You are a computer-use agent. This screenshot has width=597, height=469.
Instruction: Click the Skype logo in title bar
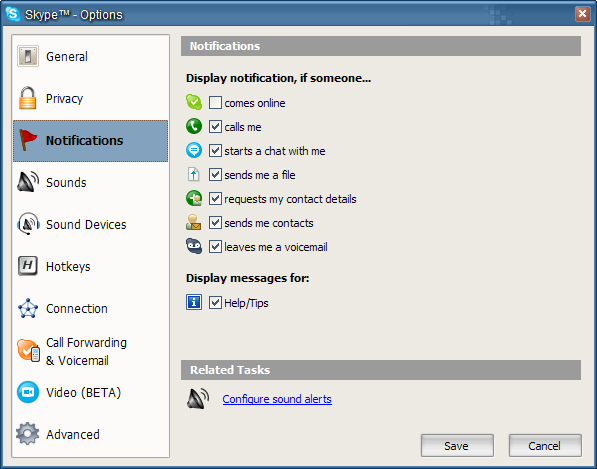click(13, 14)
